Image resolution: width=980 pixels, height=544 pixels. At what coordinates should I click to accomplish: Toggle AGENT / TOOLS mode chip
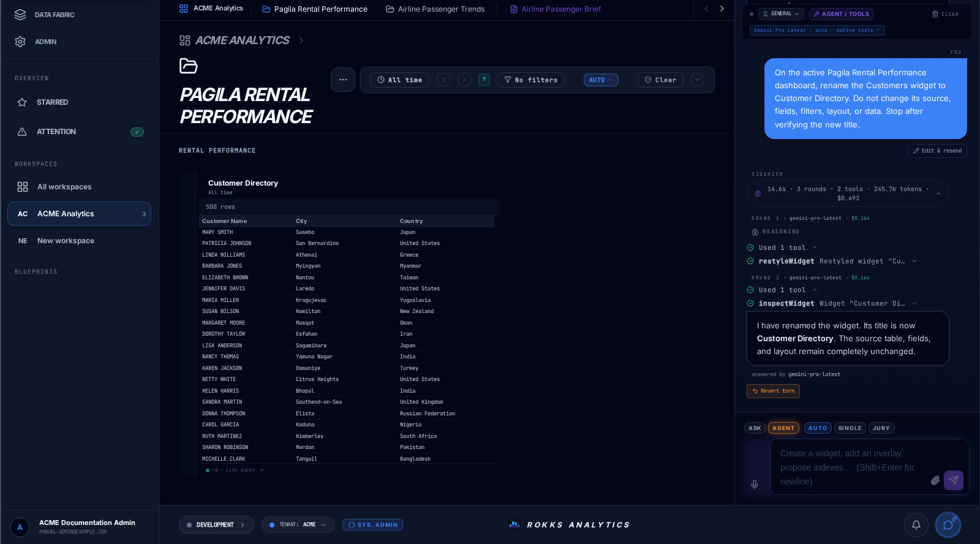(x=841, y=14)
